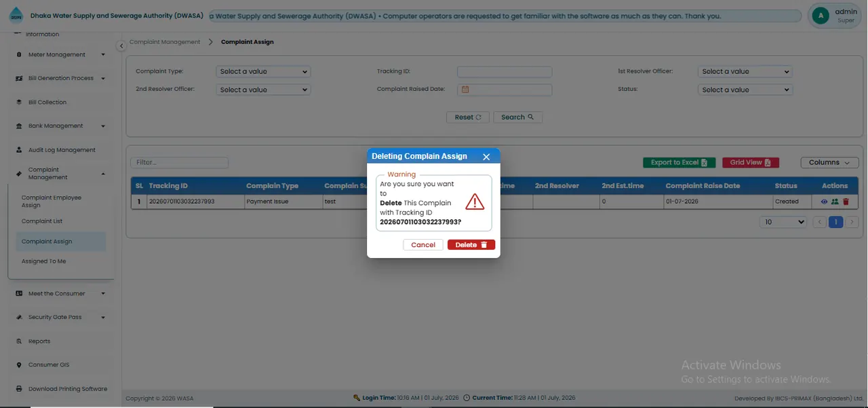Go to page 1 in pagination
Viewport: 868px width, 408px height.
coord(836,222)
